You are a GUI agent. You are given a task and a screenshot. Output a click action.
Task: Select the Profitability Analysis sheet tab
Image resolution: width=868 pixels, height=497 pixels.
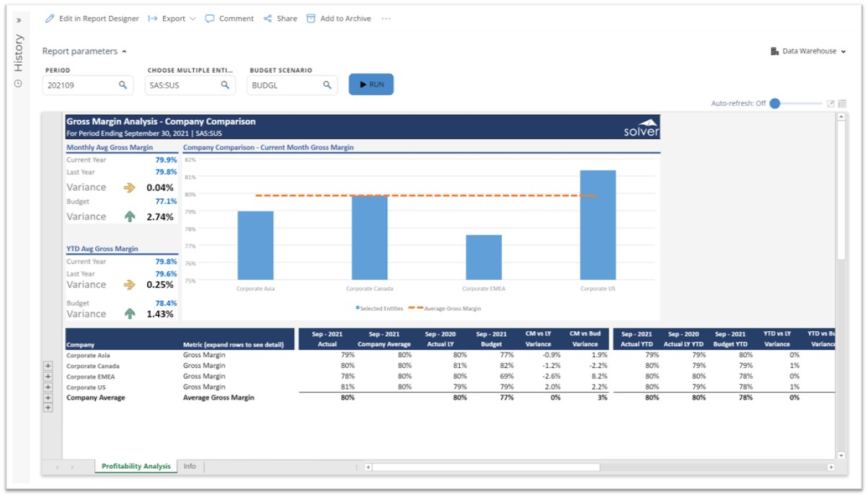point(136,467)
